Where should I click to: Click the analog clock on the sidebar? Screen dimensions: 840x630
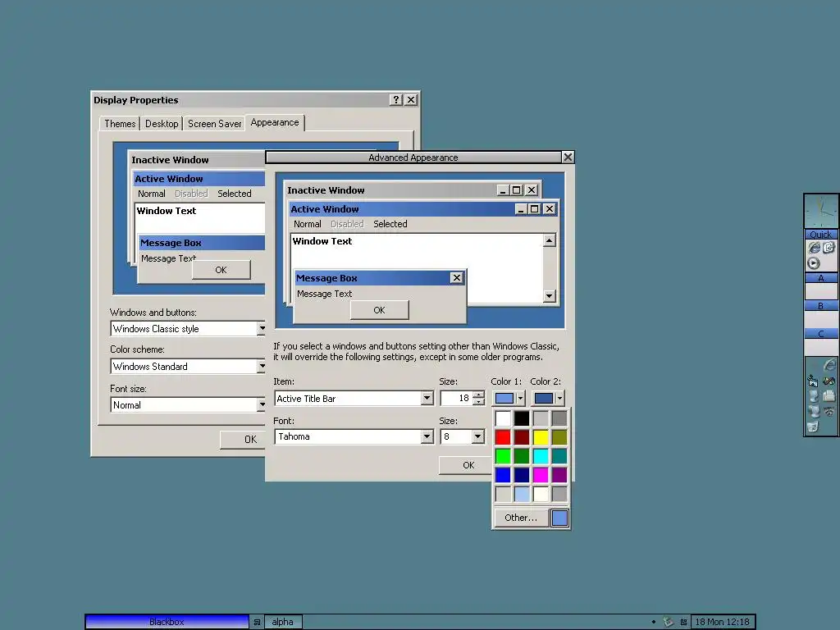pyautogui.click(x=820, y=212)
